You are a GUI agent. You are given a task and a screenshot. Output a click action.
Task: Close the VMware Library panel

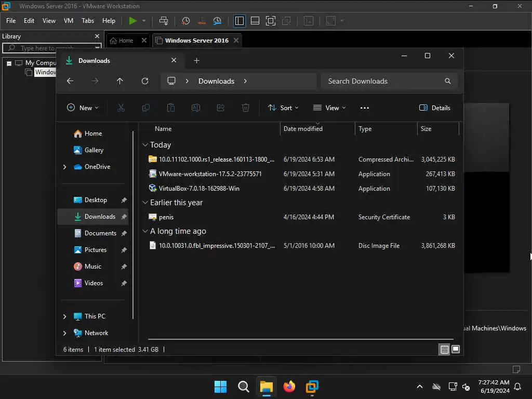(x=97, y=36)
